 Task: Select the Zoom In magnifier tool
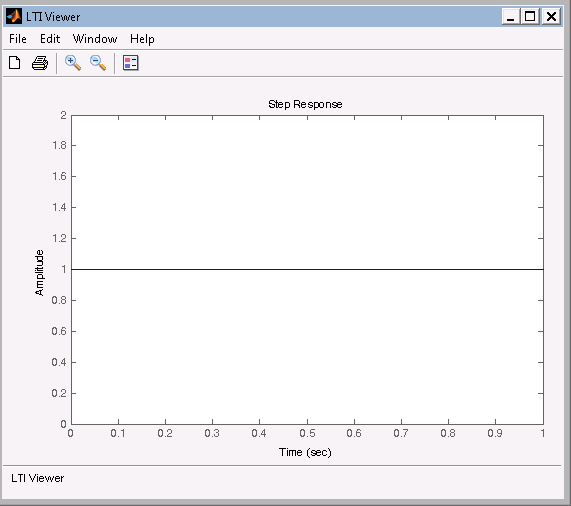point(72,63)
